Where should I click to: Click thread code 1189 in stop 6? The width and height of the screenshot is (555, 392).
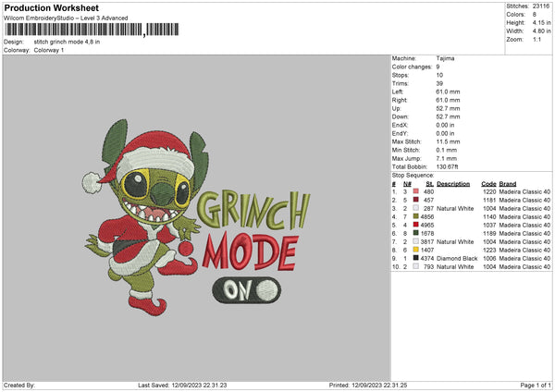tap(489, 234)
